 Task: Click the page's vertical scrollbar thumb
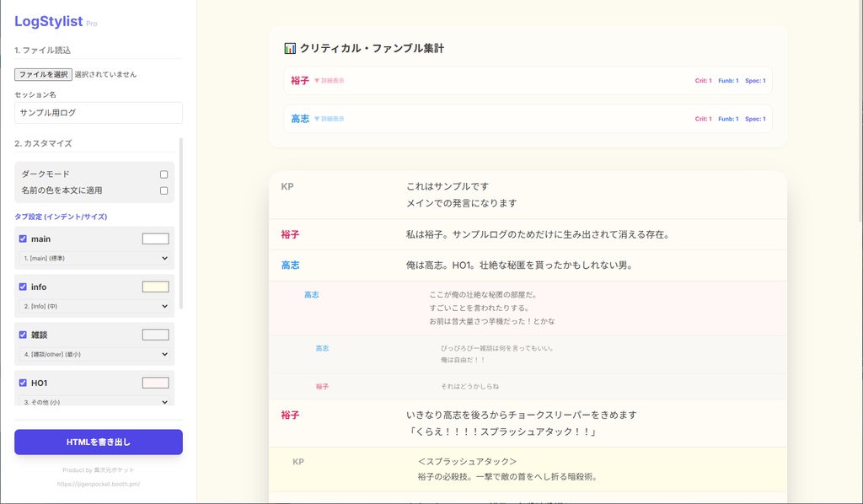[x=860, y=110]
